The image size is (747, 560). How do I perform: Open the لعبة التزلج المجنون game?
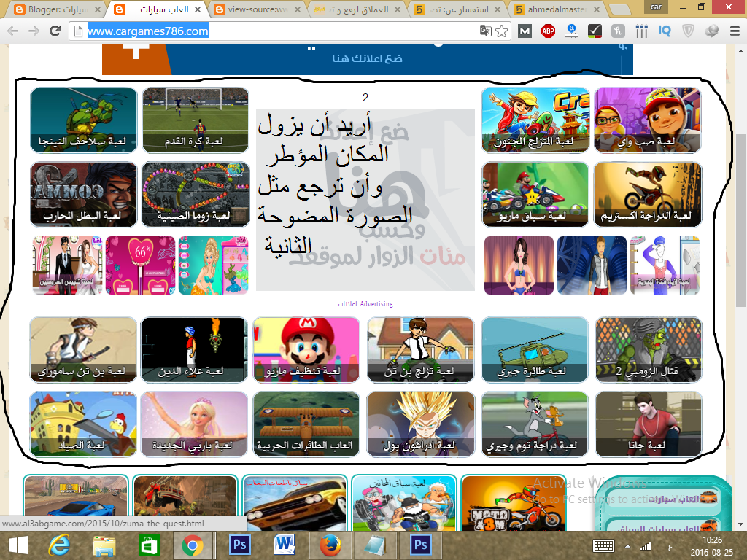click(535, 120)
